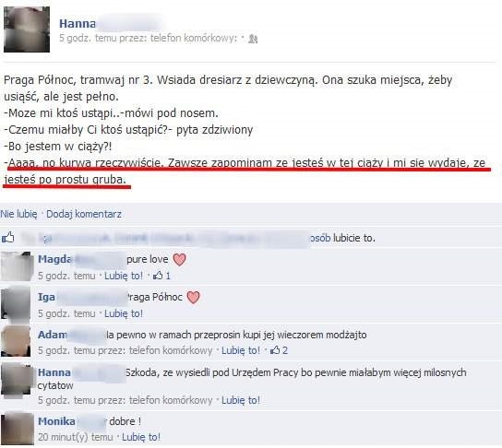Click 'Dodaj komentarz' link
The width and height of the screenshot is (502, 448).
[84, 214]
